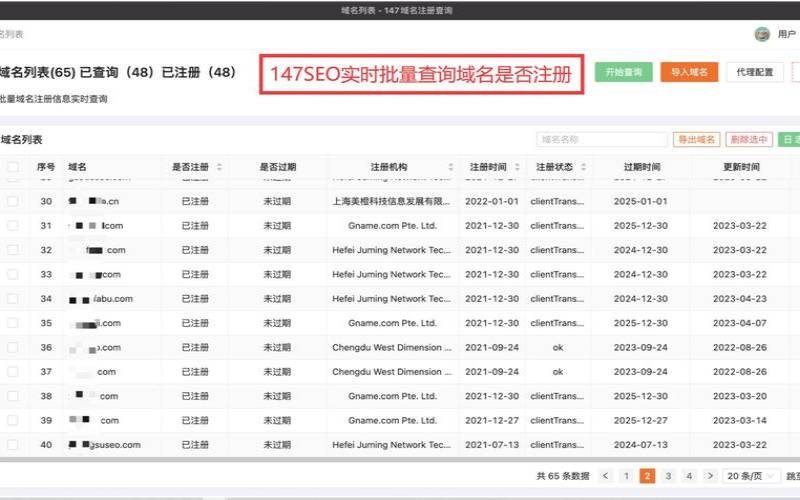The height and width of the screenshot is (500, 800).
Task: Check the row 39 checkbox
Action: 13,420
